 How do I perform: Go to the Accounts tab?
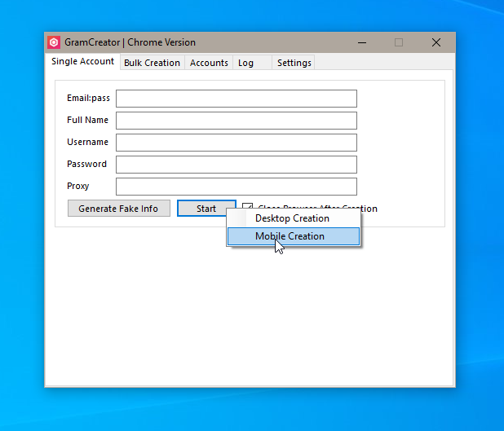click(x=209, y=63)
